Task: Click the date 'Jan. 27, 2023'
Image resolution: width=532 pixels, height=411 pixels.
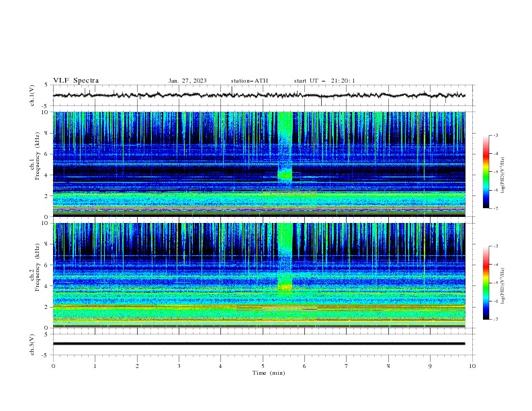Action: (187, 81)
